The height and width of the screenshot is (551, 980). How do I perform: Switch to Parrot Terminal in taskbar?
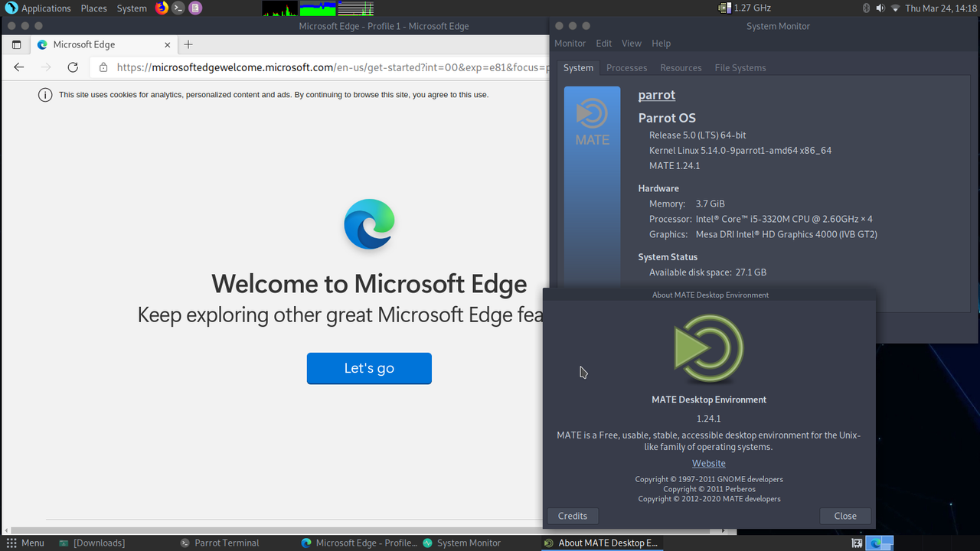(x=220, y=543)
